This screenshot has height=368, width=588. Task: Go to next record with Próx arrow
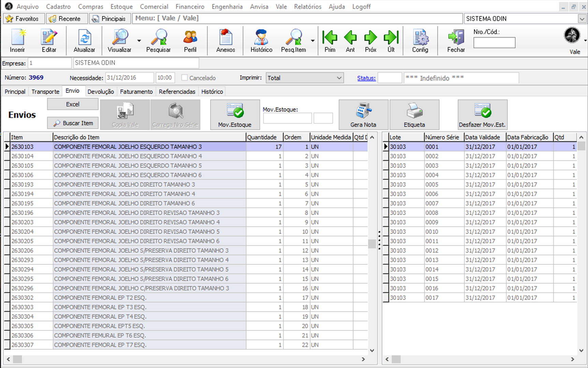[370, 38]
